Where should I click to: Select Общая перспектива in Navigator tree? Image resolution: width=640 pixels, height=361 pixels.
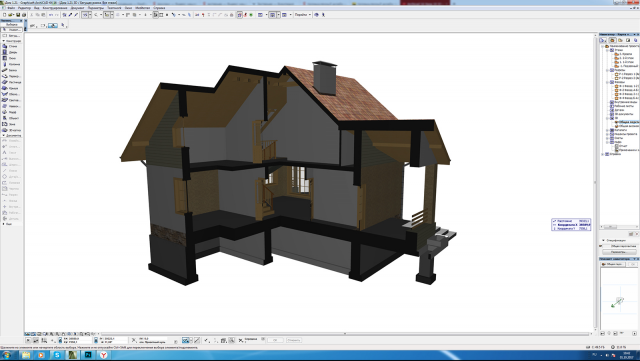pyautogui.click(x=629, y=122)
